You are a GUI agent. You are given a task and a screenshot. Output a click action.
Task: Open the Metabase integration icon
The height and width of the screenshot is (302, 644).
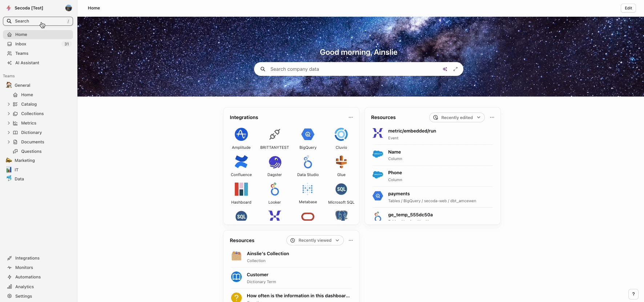pyautogui.click(x=307, y=189)
